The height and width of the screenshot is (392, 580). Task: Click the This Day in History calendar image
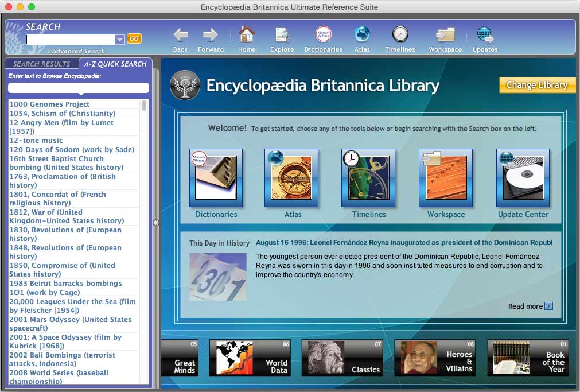pyautogui.click(x=218, y=277)
